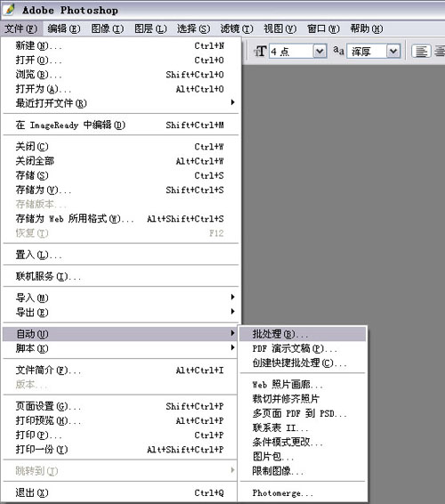Open the 编辑 menu
The height and width of the screenshot is (504, 445).
click(x=63, y=28)
